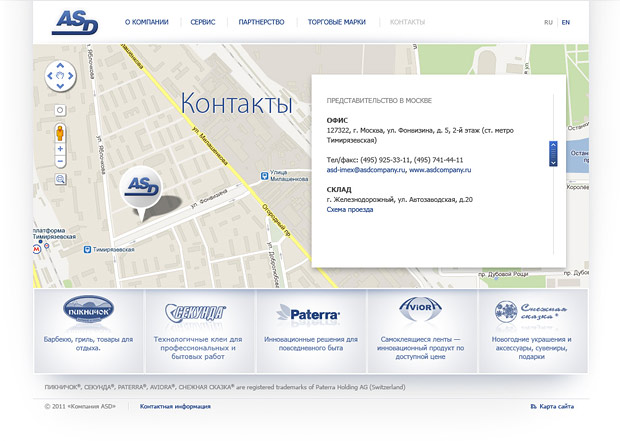The image size is (620, 441).
Task: Open the Пикничок brand card
Action: [x=89, y=331]
